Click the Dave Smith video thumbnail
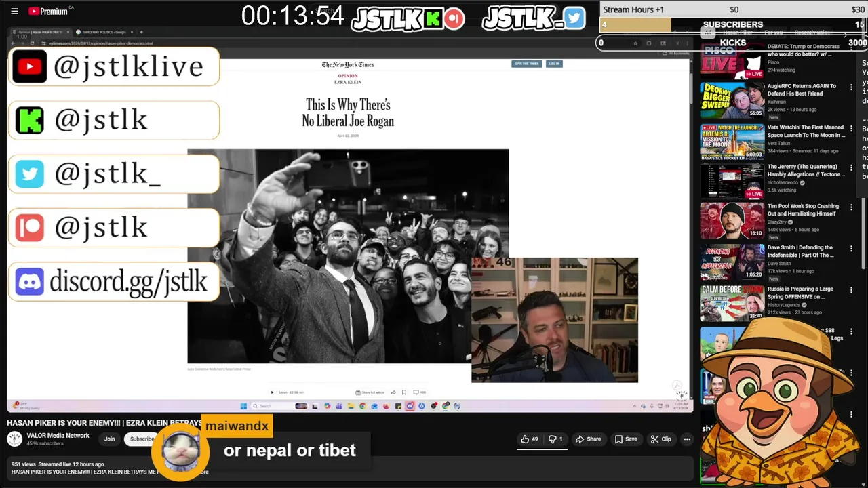The height and width of the screenshot is (488, 868). [x=732, y=262]
